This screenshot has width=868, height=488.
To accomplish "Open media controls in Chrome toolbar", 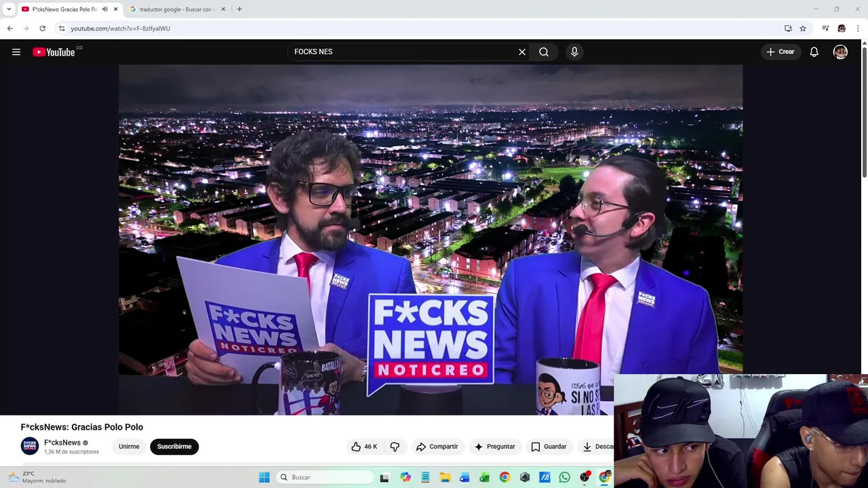I will pyautogui.click(x=825, y=28).
